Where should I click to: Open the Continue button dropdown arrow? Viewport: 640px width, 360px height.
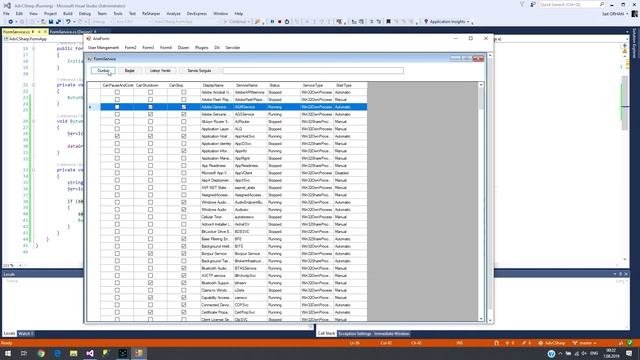click(x=248, y=22)
